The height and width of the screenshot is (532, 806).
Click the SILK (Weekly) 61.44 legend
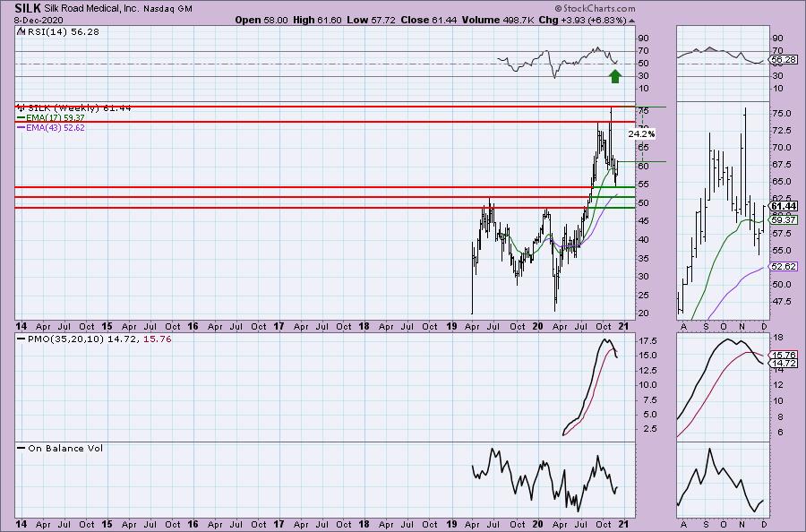click(x=79, y=108)
